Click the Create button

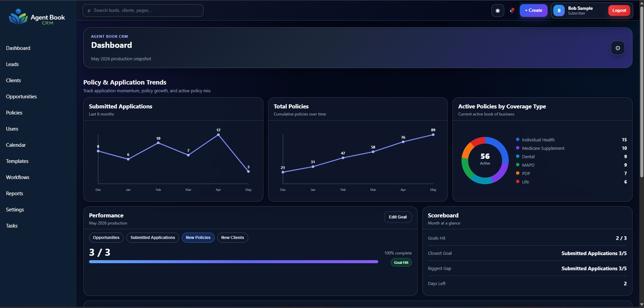click(x=534, y=10)
